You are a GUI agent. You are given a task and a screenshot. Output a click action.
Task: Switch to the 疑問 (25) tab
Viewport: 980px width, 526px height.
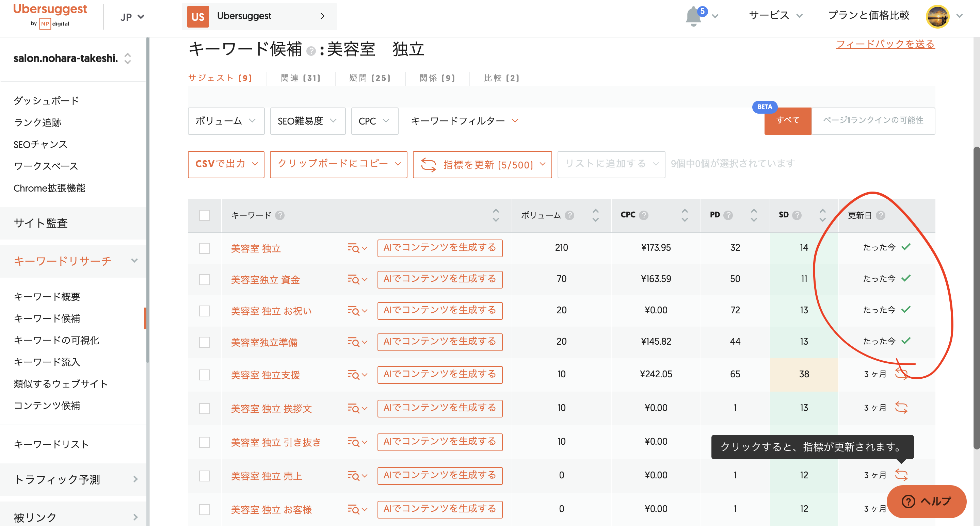pyautogui.click(x=370, y=78)
